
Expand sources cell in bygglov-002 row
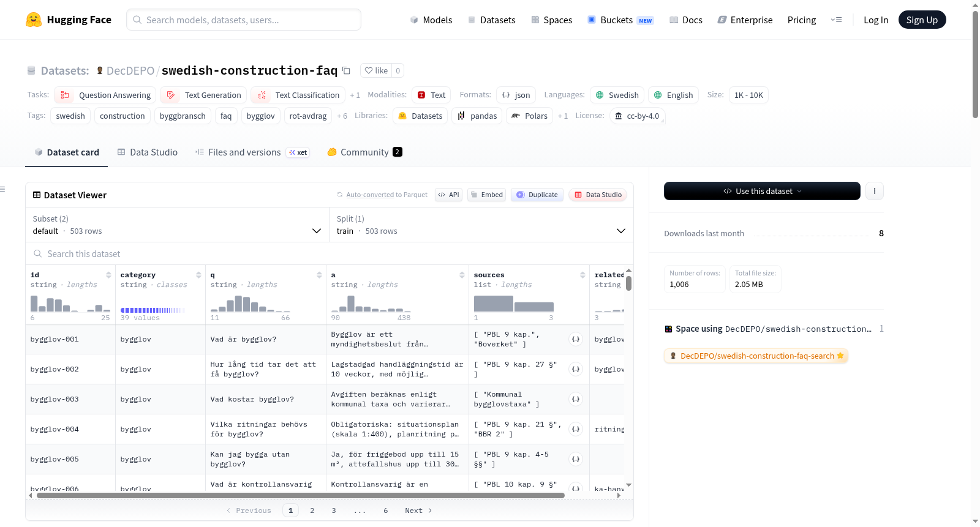[x=576, y=369]
